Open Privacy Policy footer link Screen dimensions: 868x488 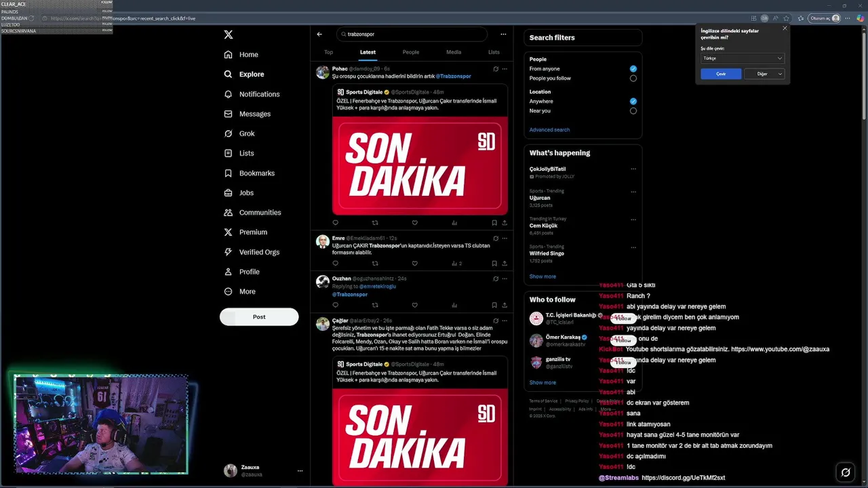pyautogui.click(x=576, y=401)
